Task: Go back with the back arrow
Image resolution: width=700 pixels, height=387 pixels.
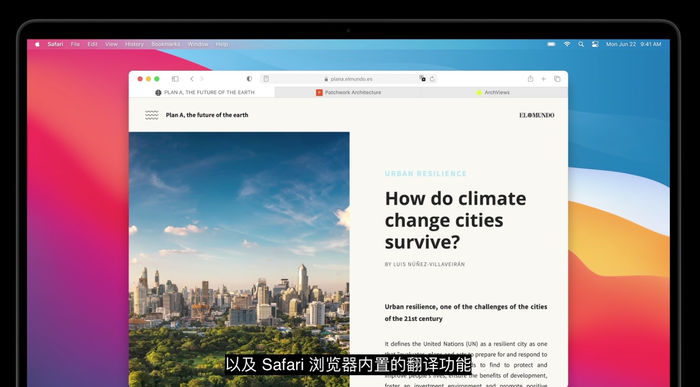Action: tap(192, 79)
